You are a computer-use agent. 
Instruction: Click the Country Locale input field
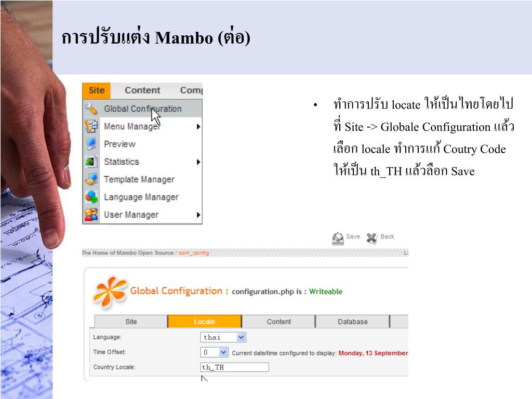235,367
